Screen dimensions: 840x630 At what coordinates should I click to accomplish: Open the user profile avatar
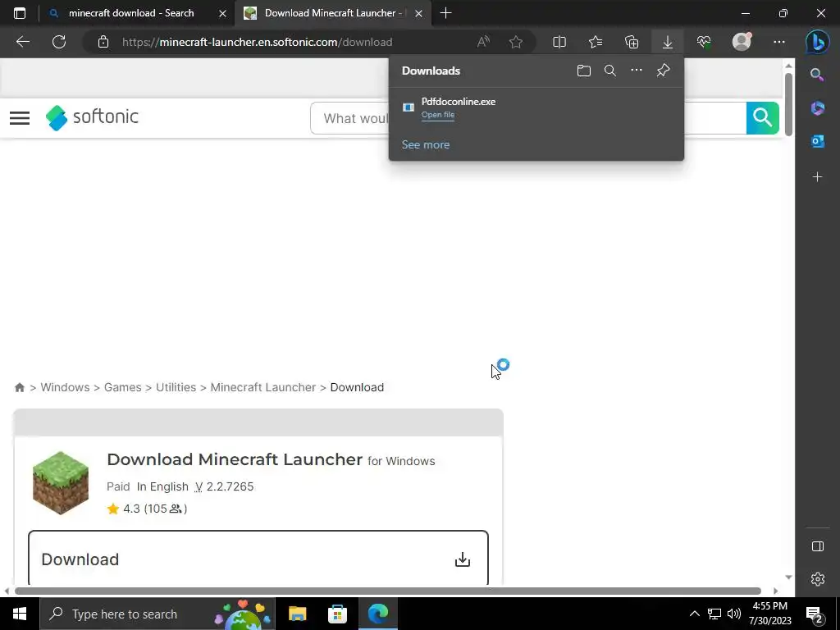click(x=742, y=42)
